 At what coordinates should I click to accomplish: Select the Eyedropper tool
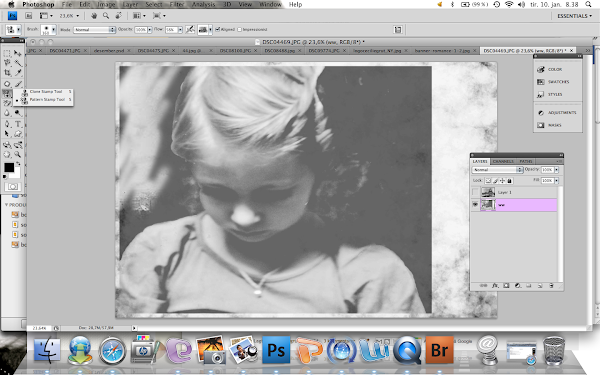pyautogui.click(x=18, y=72)
